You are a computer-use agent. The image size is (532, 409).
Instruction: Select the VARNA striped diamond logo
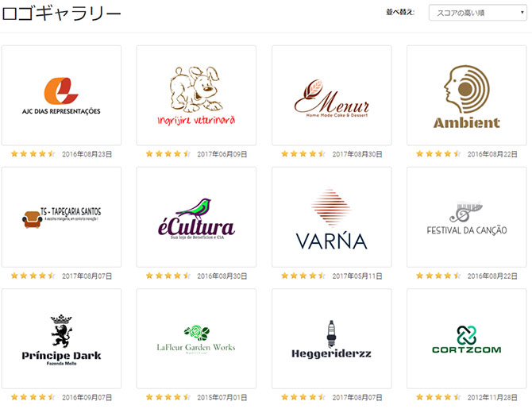pyautogui.click(x=331, y=217)
